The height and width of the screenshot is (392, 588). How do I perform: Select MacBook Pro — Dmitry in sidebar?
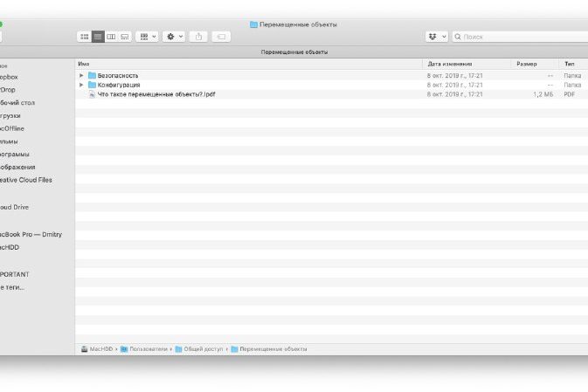31,234
